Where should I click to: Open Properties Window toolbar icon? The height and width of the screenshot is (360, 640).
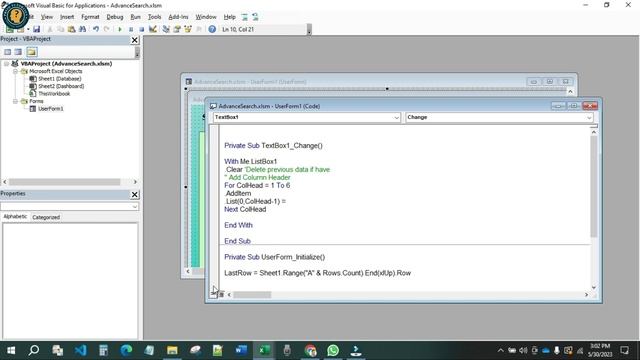click(x=177, y=29)
